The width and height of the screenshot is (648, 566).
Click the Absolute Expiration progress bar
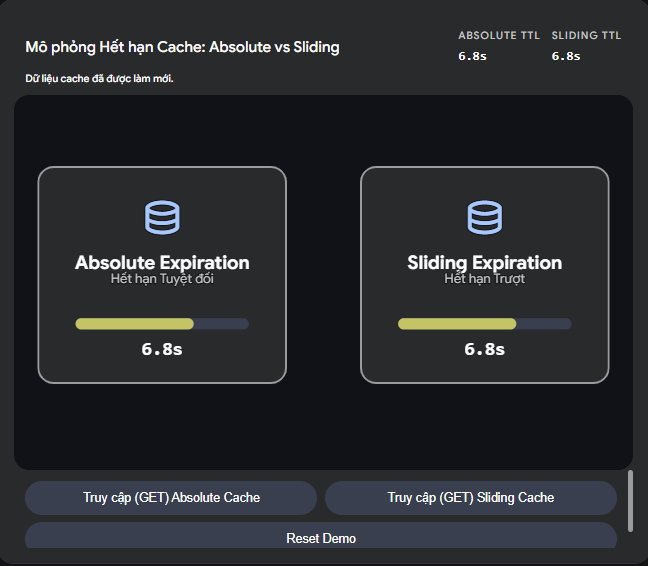162,324
